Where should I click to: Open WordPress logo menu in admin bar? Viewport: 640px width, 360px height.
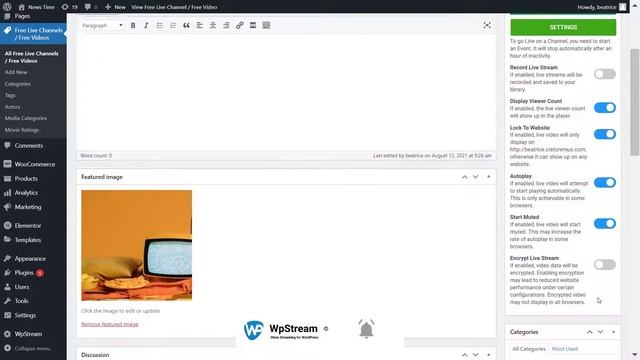click(x=7, y=7)
